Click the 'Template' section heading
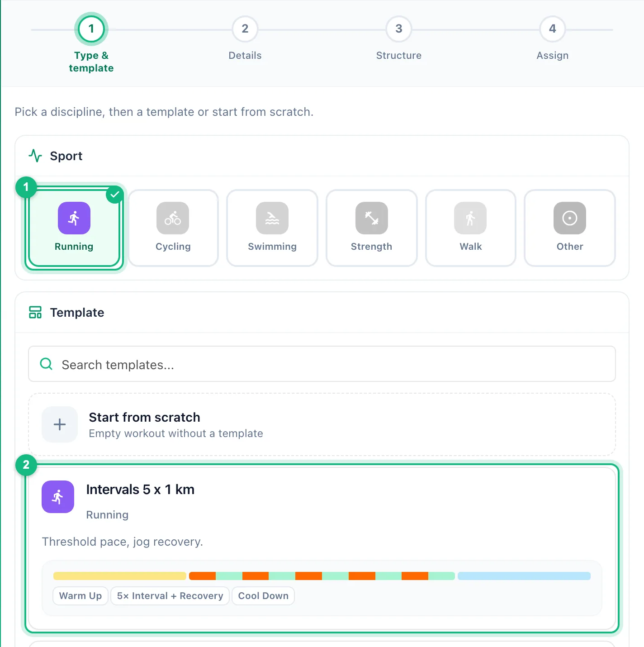 click(x=77, y=312)
